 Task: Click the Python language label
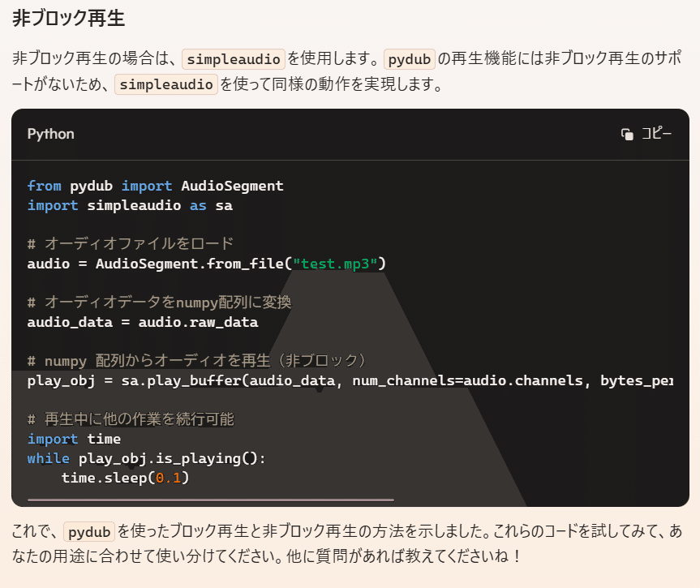pyautogui.click(x=51, y=134)
